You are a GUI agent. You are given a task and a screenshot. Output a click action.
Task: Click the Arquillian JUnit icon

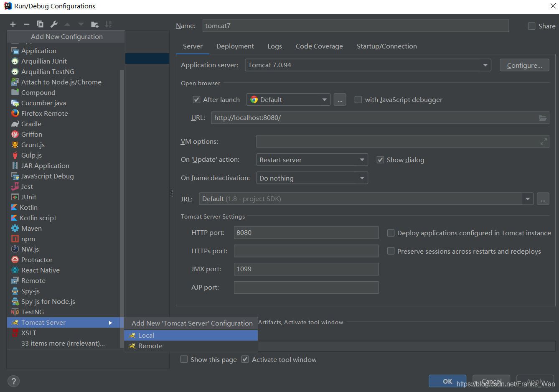(x=15, y=61)
